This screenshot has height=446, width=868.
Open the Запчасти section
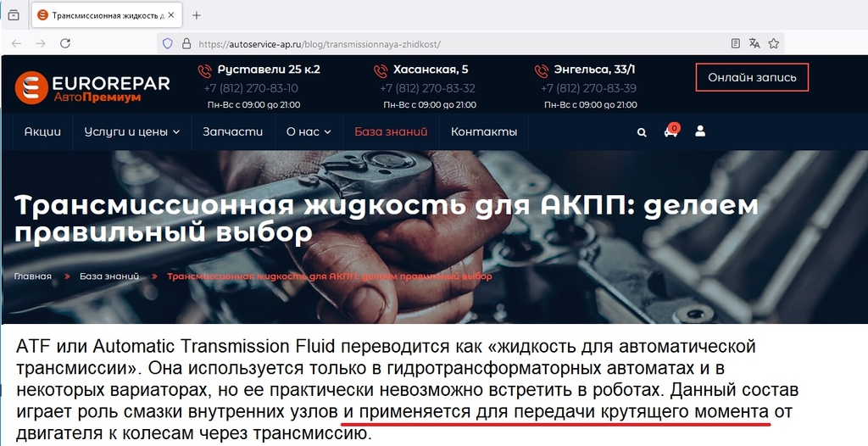232,132
